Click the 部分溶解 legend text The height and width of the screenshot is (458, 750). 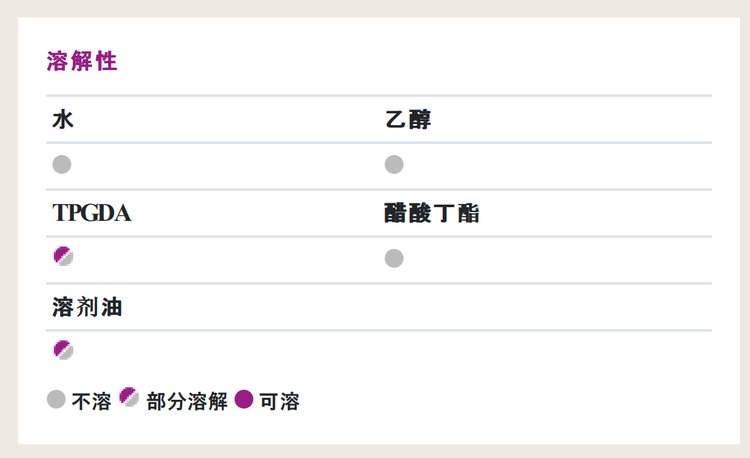tap(187, 401)
